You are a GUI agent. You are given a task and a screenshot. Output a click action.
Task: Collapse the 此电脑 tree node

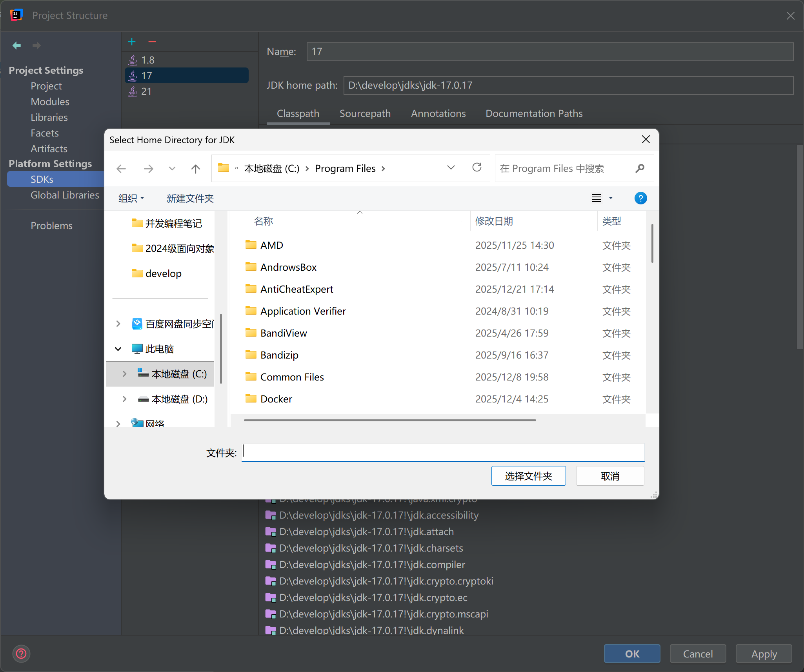118,348
